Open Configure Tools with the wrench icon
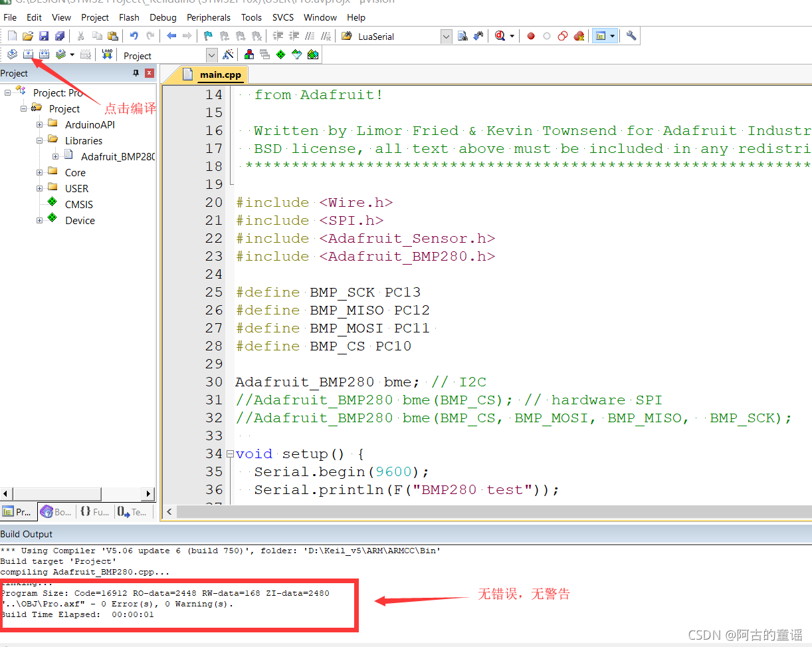Viewport: 812px width, 647px height. click(x=631, y=36)
